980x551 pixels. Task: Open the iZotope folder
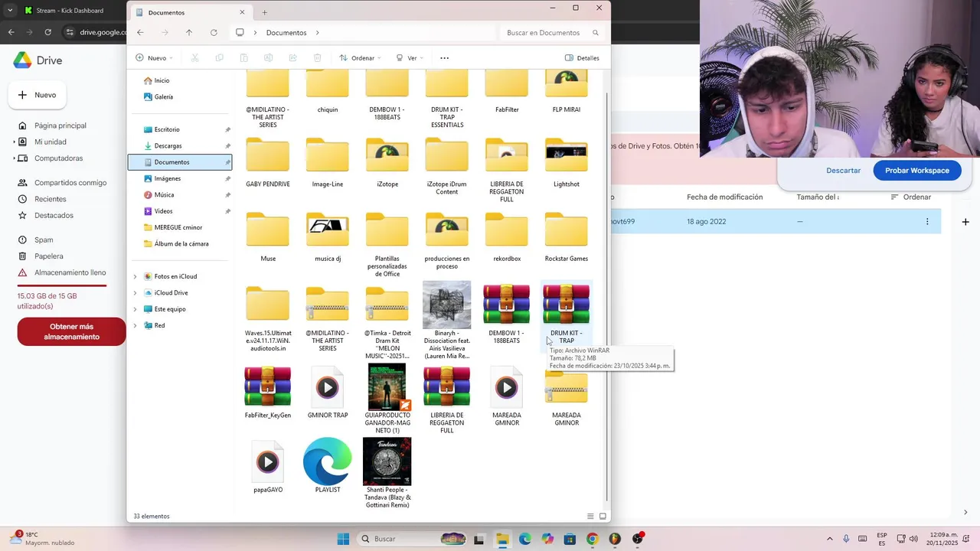387,155
